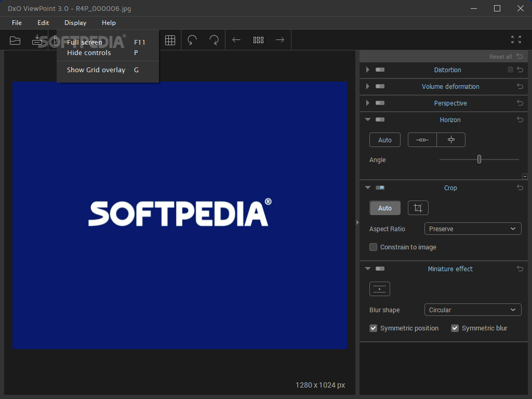Click the Crop Auto button
This screenshot has width=532, height=399.
(x=385, y=208)
